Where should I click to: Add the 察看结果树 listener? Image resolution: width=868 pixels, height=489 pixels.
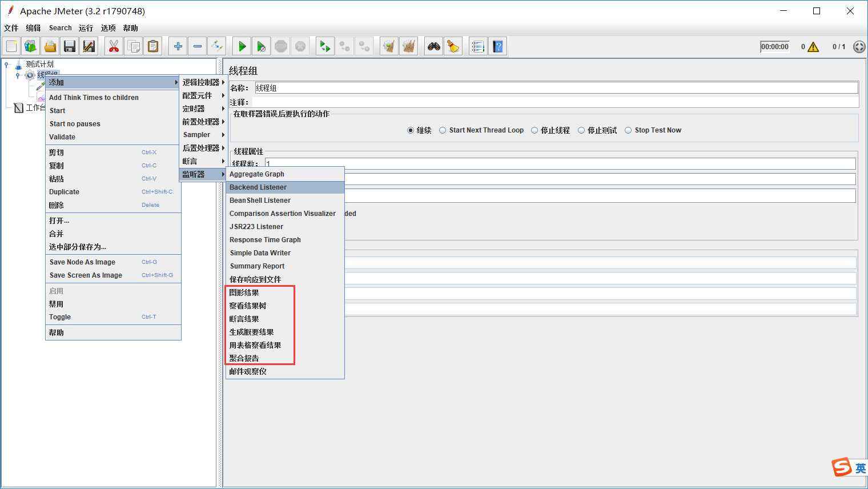click(286, 306)
